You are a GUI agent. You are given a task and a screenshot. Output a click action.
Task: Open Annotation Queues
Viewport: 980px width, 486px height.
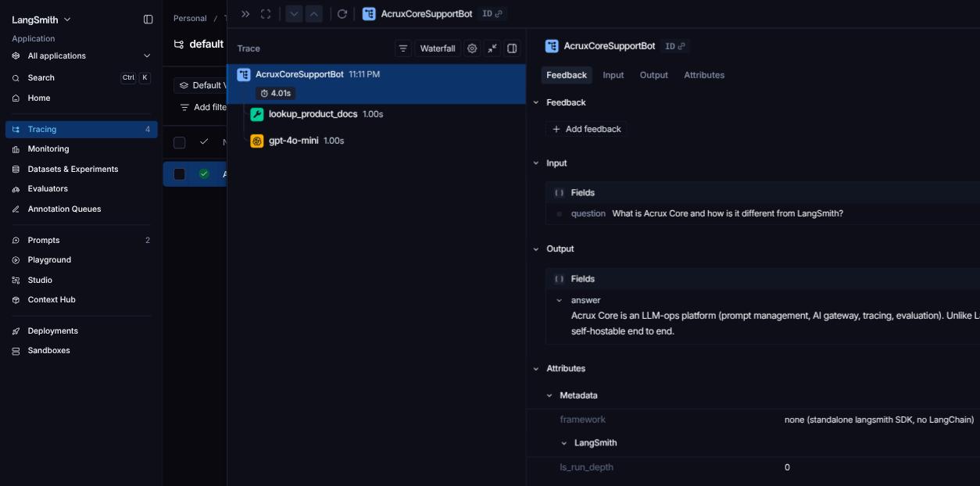coord(81,209)
